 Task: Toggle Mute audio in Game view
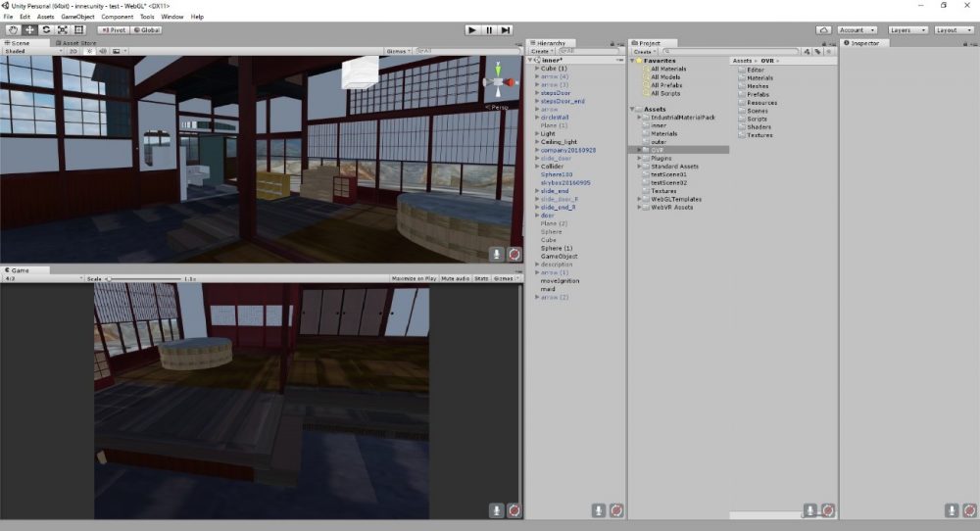coord(455,279)
